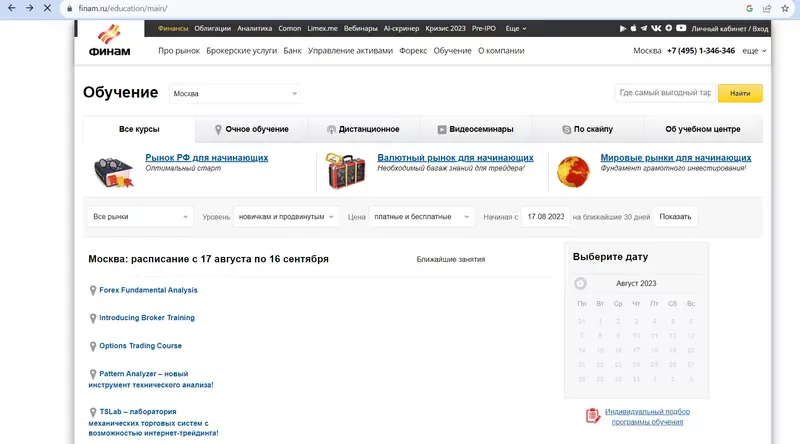Click the browser address bar URL
Image resolution: width=800 pixels, height=444 pixels.
tap(123, 8)
